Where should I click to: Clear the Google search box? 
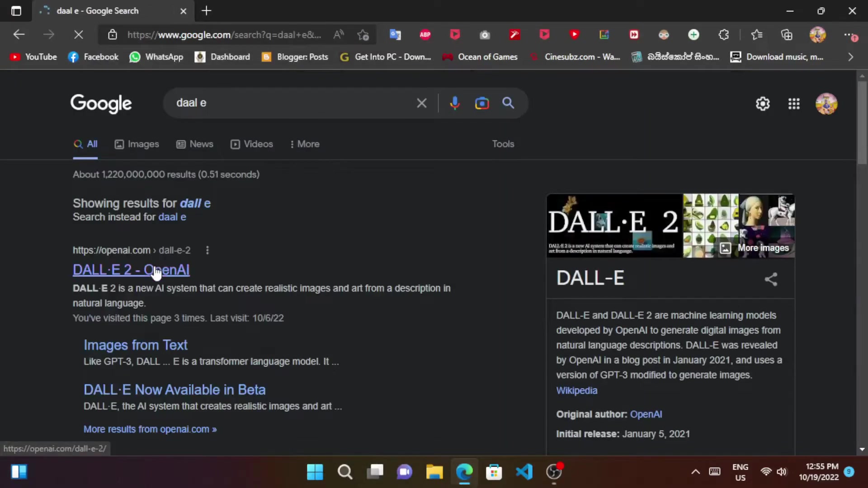click(x=421, y=103)
